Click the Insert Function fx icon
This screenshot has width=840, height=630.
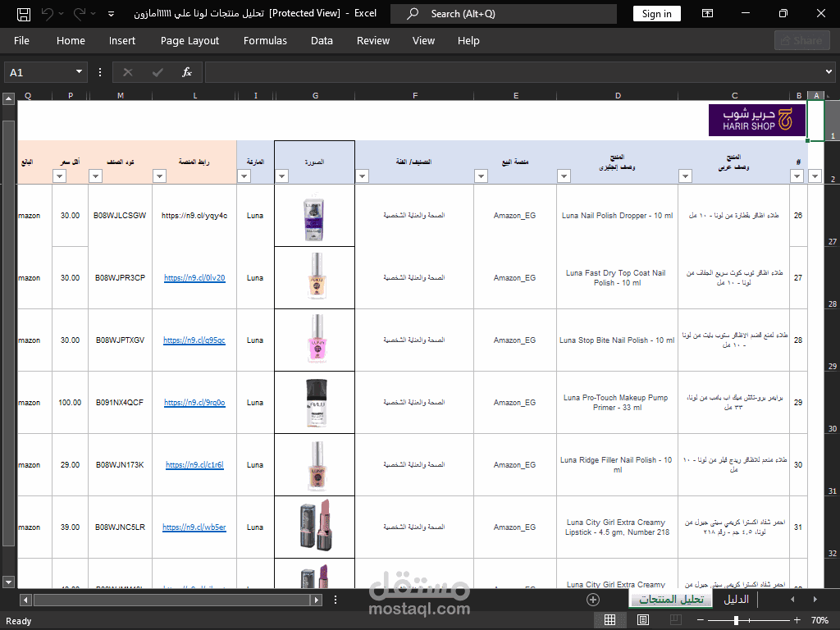coord(187,72)
